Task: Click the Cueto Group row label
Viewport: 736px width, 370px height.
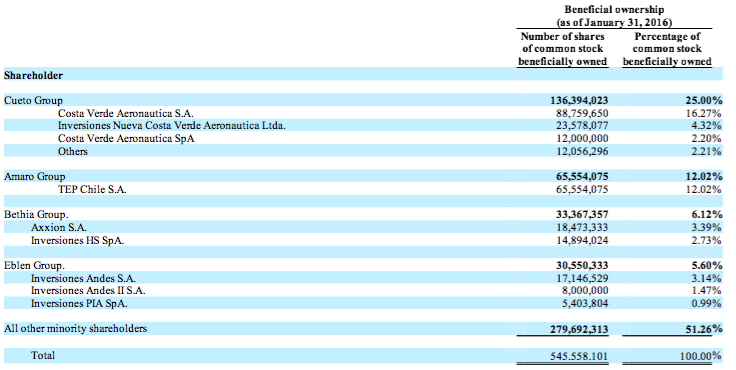Action: (33, 100)
